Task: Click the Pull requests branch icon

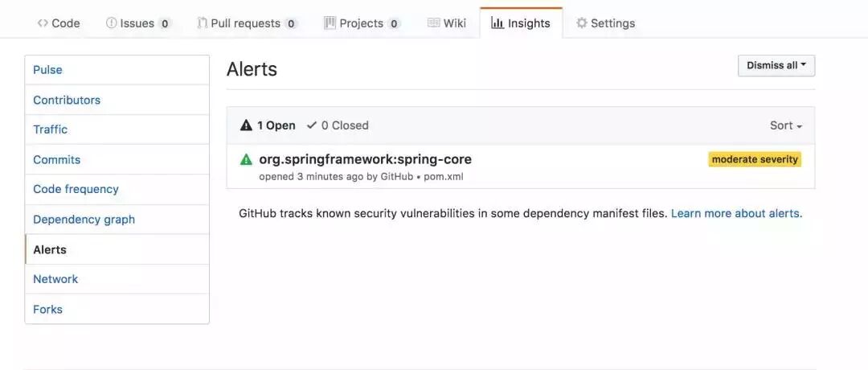Action: (202, 23)
